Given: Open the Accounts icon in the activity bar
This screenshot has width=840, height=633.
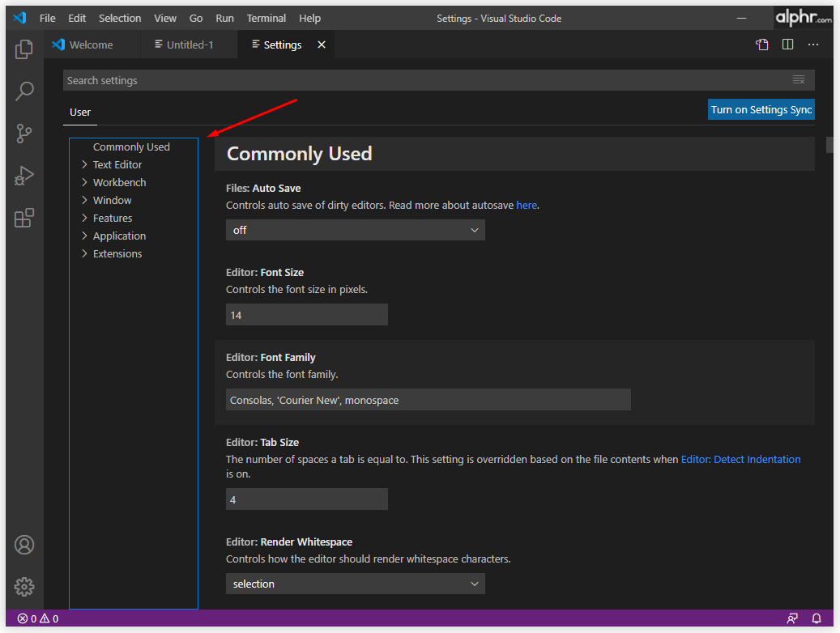Looking at the screenshot, I should coord(24,545).
